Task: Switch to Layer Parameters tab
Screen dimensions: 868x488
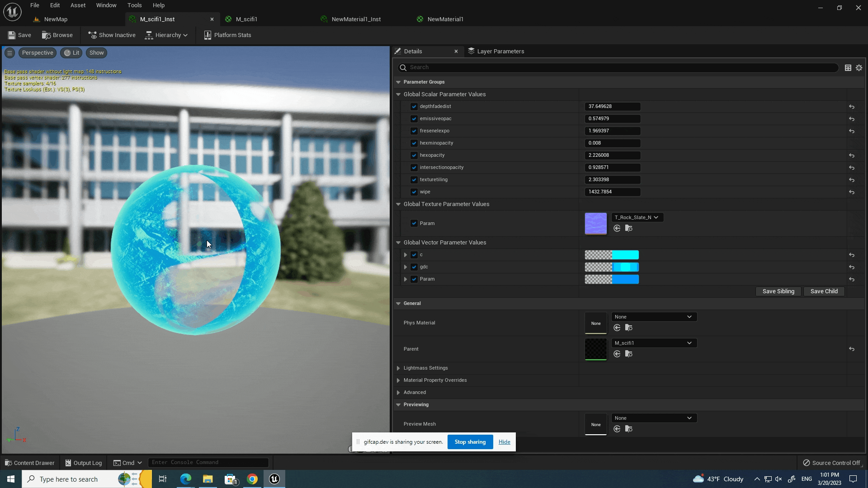Action: point(496,52)
